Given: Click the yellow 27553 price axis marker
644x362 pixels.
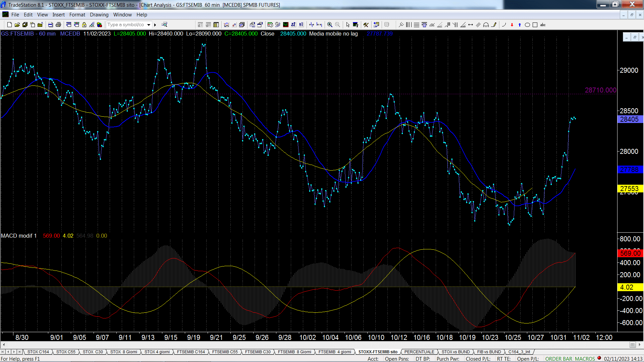Looking at the screenshot, I should 630,189.
